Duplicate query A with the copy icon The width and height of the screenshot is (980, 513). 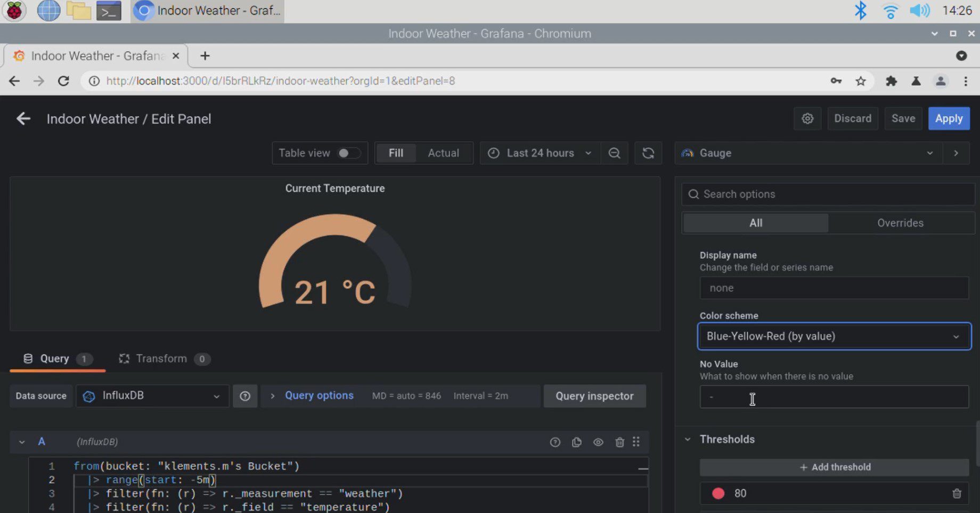tap(577, 442)
